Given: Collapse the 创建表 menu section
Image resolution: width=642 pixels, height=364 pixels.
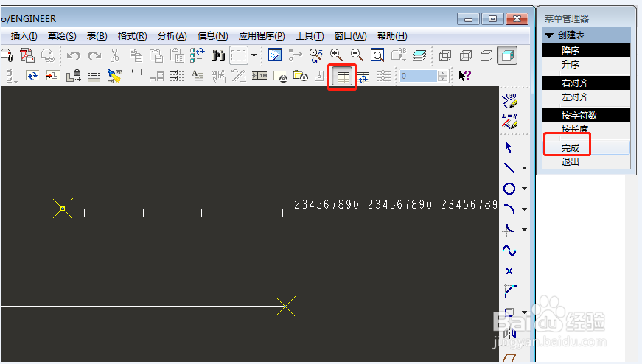Looking at the screenshot, I should click(549, 35).
